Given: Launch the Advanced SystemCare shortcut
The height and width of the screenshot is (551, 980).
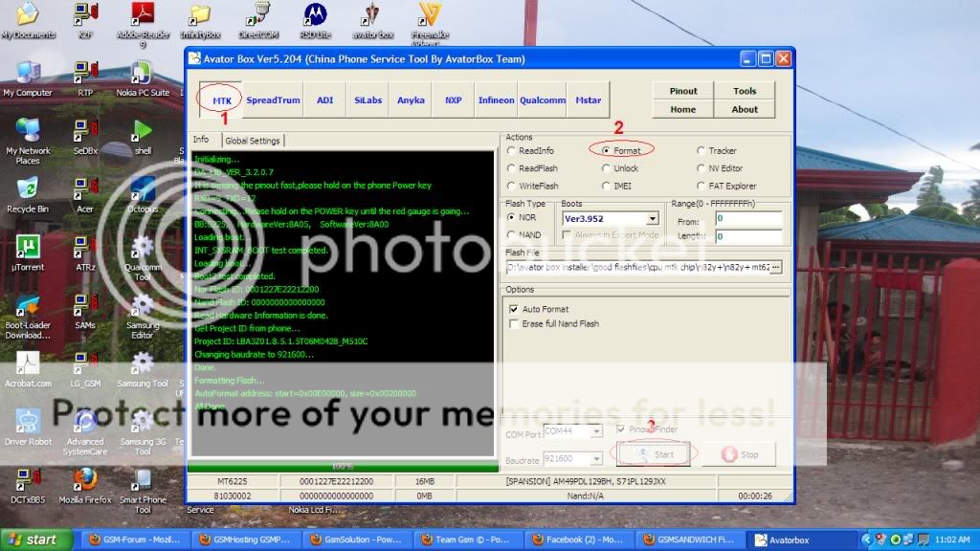Looking at the screenshot, I should 85,422.
